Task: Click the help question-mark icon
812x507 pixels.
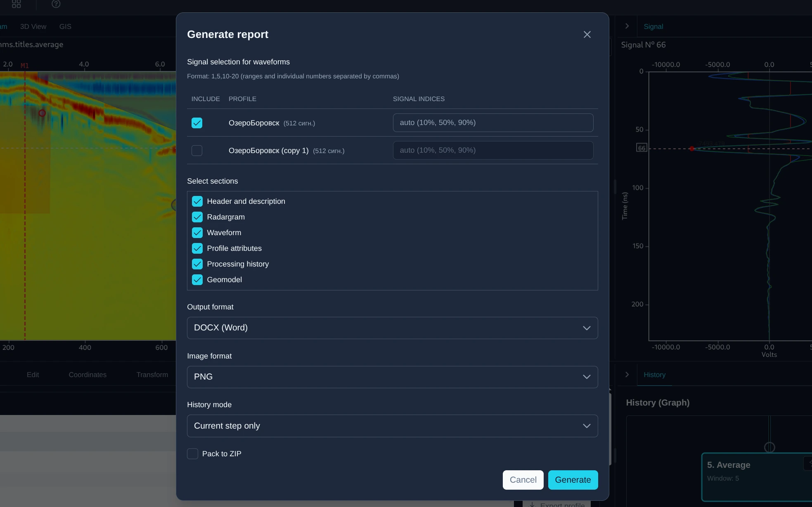Action: [x=56, y=5]
